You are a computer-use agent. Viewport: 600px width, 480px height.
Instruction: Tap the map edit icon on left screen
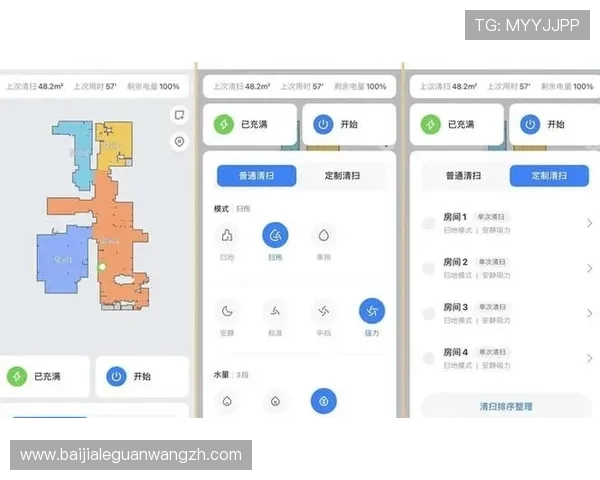click(179, 115)
